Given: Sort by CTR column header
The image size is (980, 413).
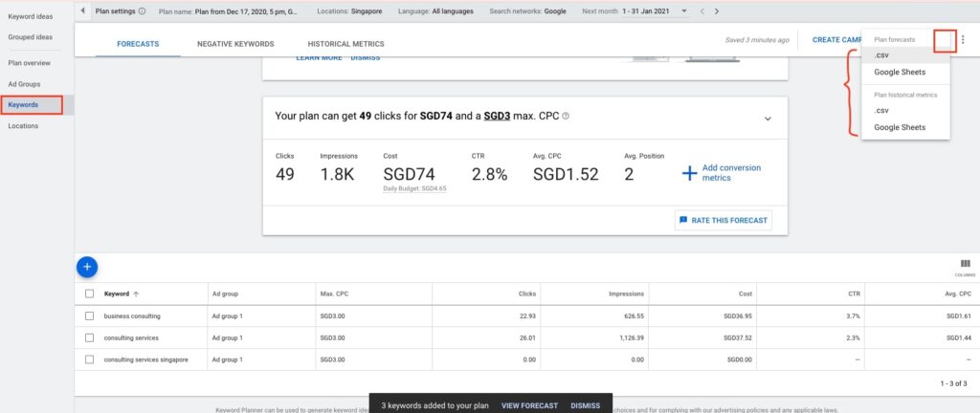Looking at the screenshot, I should tap(855, 293).
